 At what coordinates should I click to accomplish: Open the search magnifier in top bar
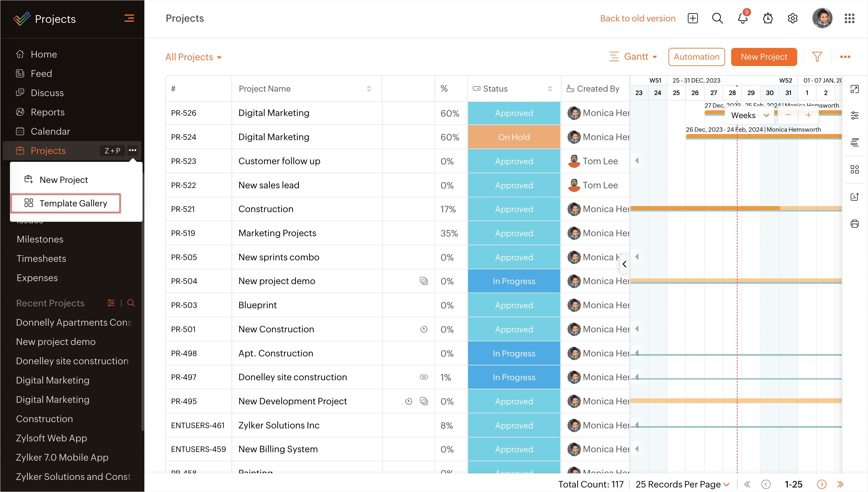point(717,18)
